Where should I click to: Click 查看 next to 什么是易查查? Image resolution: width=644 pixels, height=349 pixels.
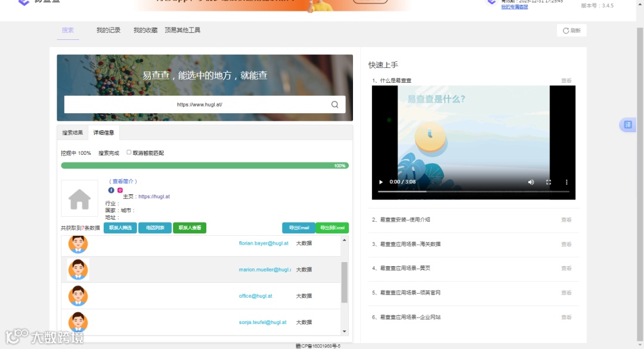[x=566, y=80]
